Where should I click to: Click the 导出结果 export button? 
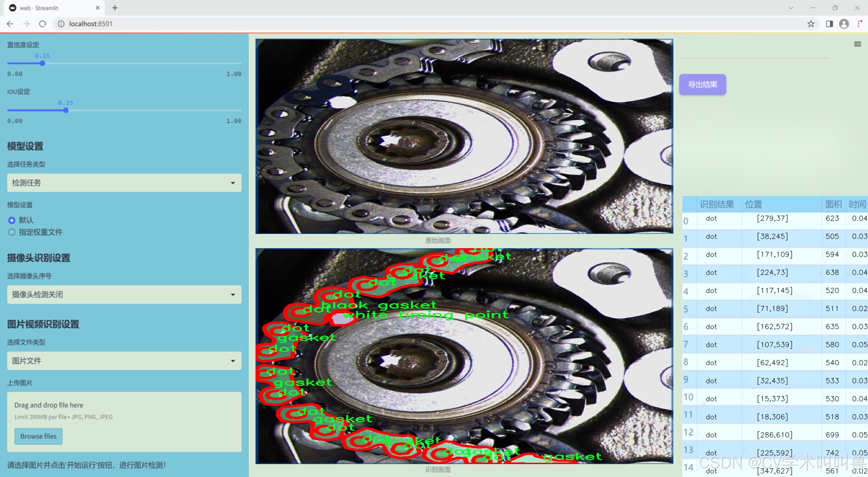[x=702, y=85]
